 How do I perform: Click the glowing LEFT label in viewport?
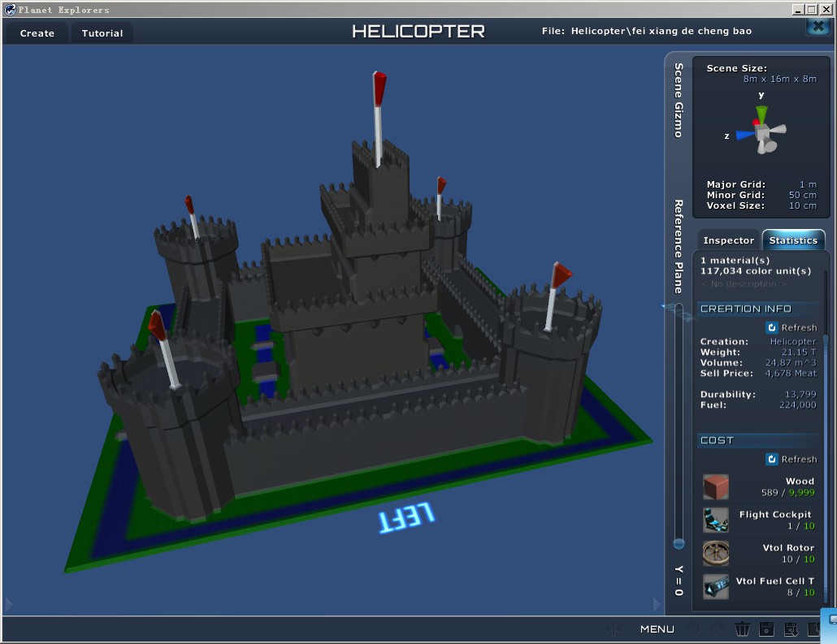[406, 517]
